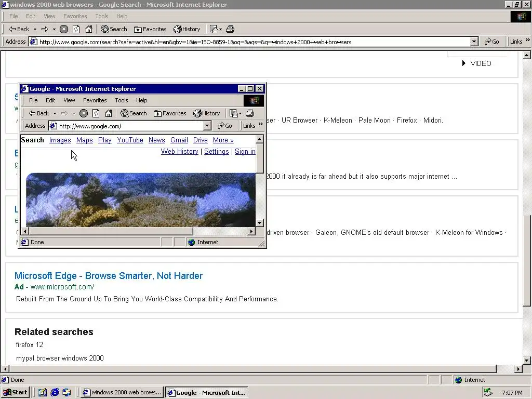Open News link on Google page
Screen dimensions: 532x399
(157, 140)
